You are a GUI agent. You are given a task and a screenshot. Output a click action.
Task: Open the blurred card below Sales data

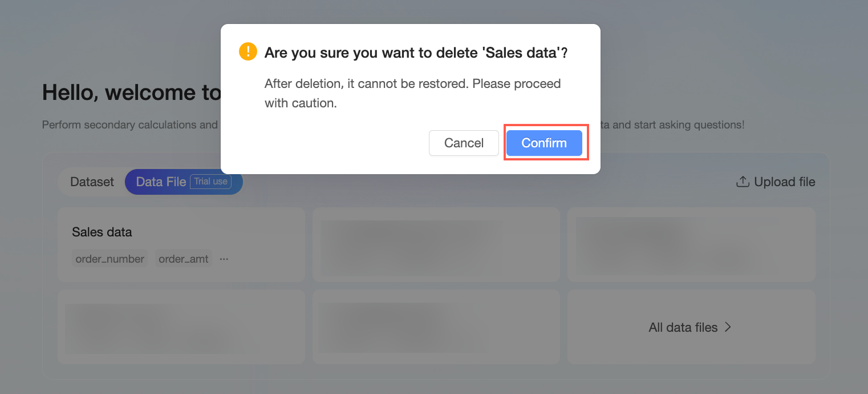pyautogui.click(x=181, y=327)
